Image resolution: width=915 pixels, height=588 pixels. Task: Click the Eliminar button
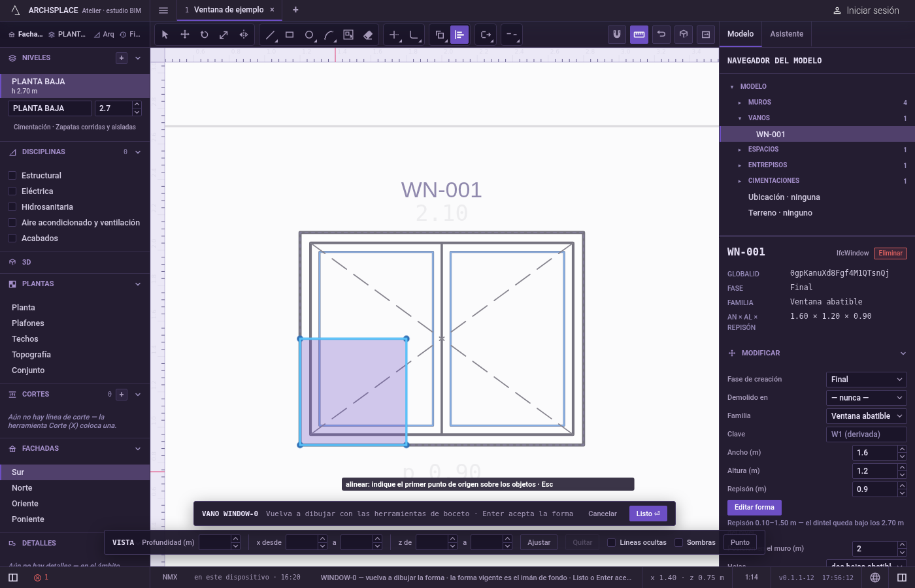click(890, 253)
